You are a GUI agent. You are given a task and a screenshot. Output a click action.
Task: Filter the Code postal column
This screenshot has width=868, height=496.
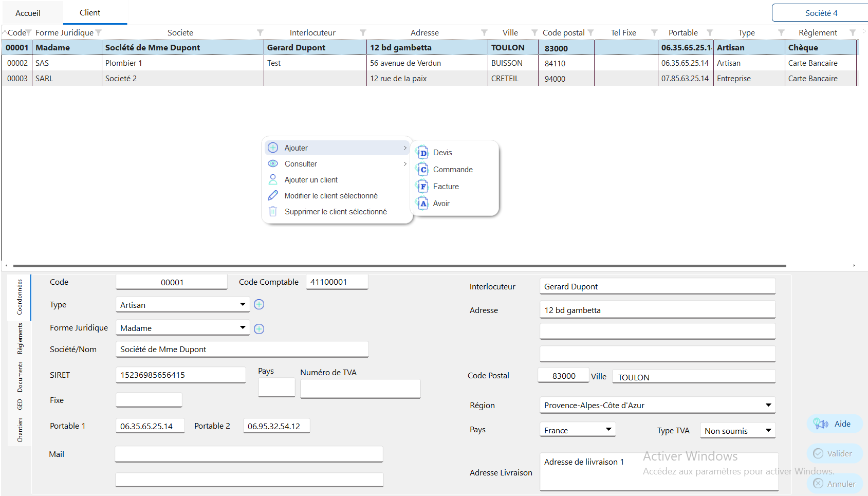[x=590, y=32]
